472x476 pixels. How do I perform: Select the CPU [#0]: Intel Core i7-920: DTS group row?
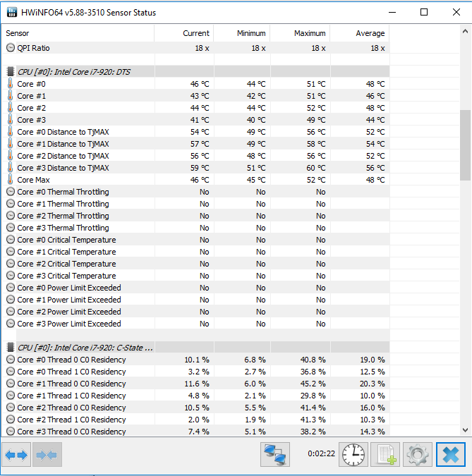(196, 72)
